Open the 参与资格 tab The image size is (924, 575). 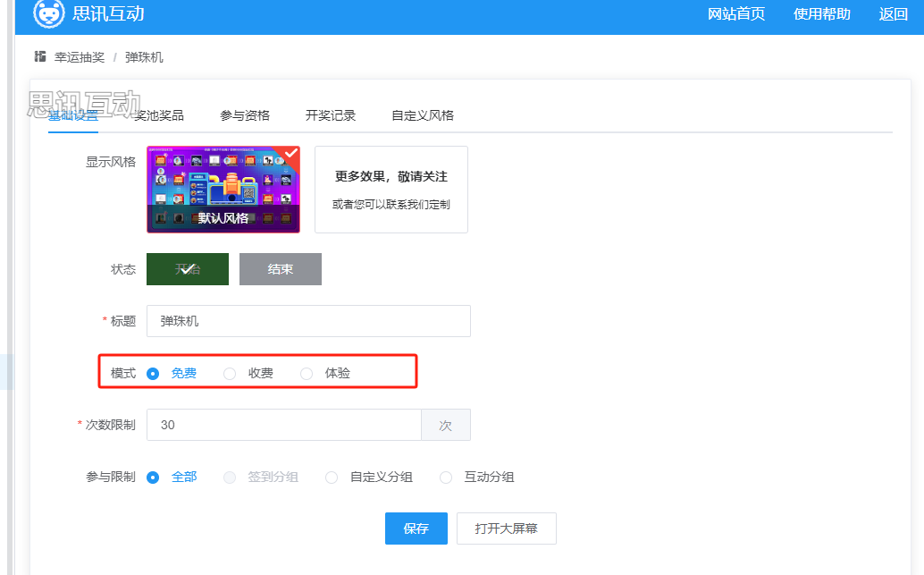(x=245, y=115)
